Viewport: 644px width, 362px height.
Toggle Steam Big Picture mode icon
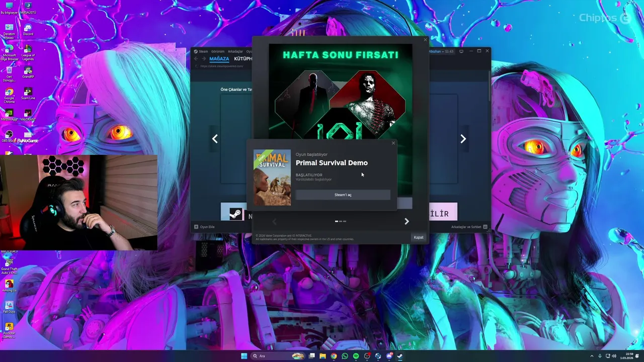pyautogui.click(x=461, y=51)
